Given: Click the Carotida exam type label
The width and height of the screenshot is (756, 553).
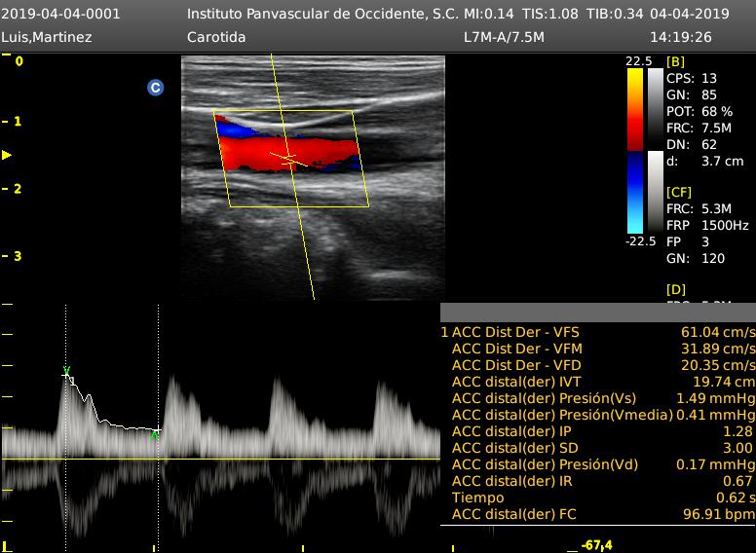Looking at the screenshot, I should (216, 37).
